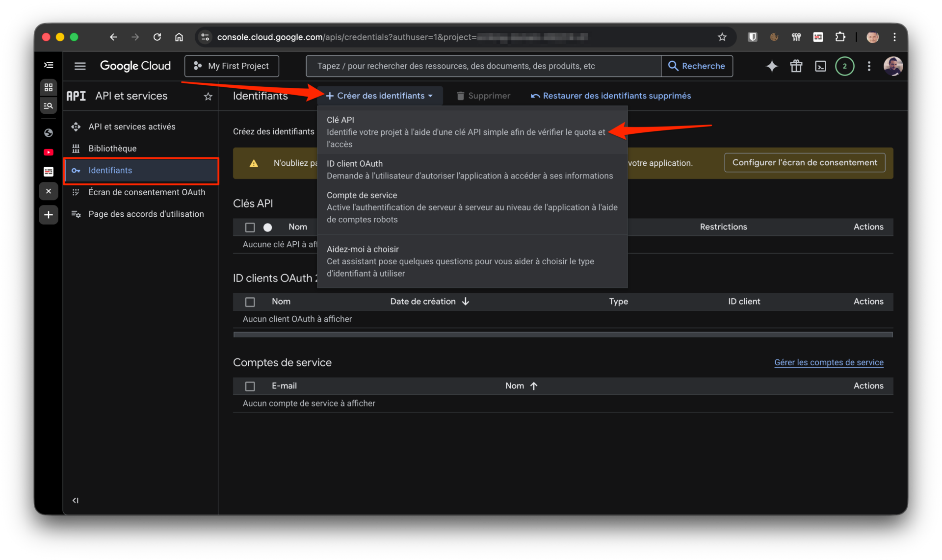This screenshot has height=560, width=942.
Task: Open the Google Cloud hamburger navigation menu
Action: pos(80,66)
